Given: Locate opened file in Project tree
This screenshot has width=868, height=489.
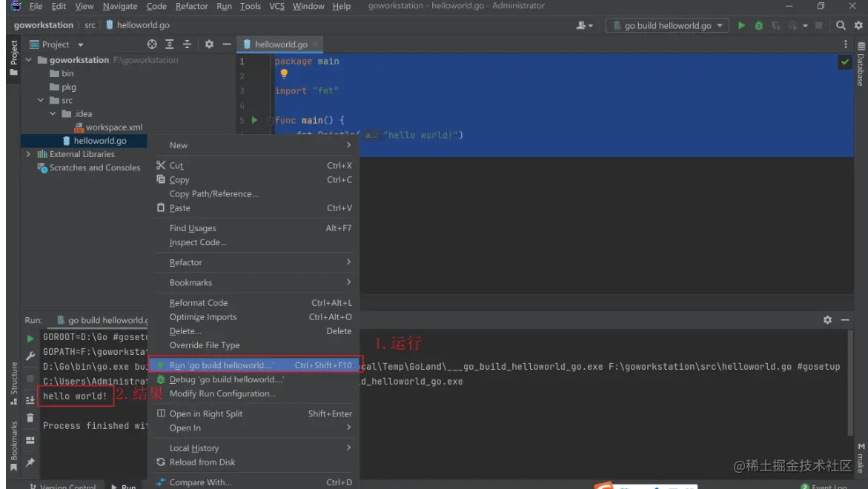Looking at the screenshot, I should (x=152, y=44).
